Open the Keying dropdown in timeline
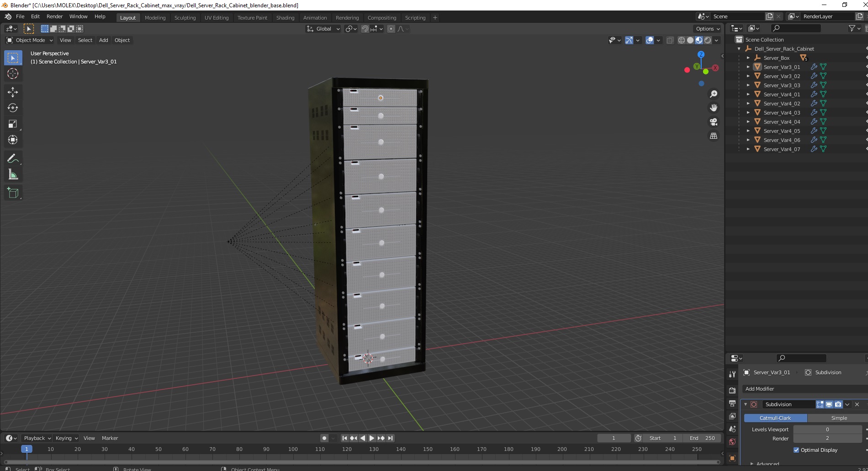The height and width of the screenshot is (471, 868). coord(67,438)
